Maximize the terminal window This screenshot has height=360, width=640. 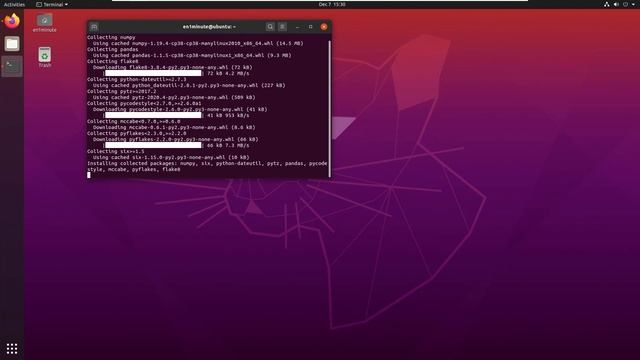311,27
